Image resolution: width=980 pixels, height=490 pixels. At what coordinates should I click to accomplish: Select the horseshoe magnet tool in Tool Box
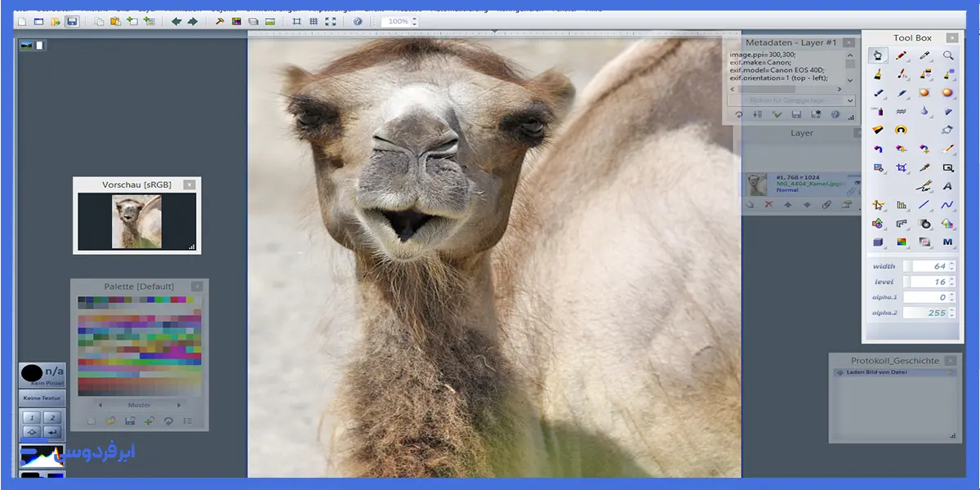pyautogui.click(x=901, y=130)
